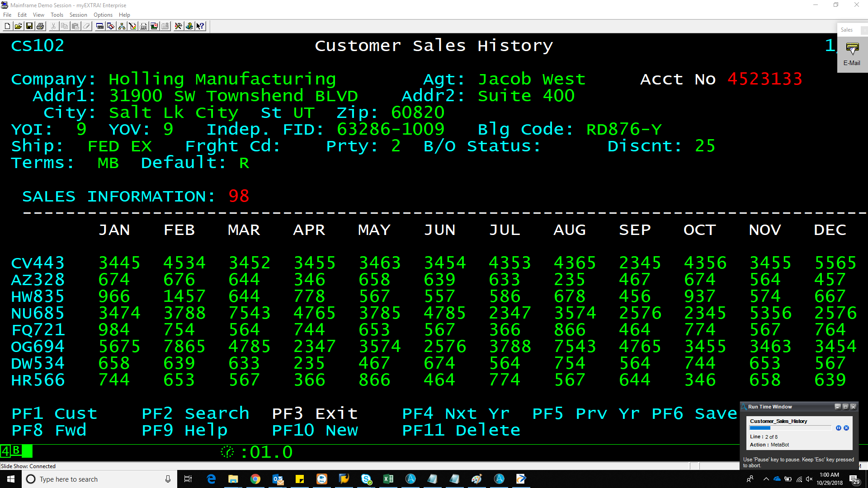
Task: Click the New session toolbar icon
Action: (7, 26)
